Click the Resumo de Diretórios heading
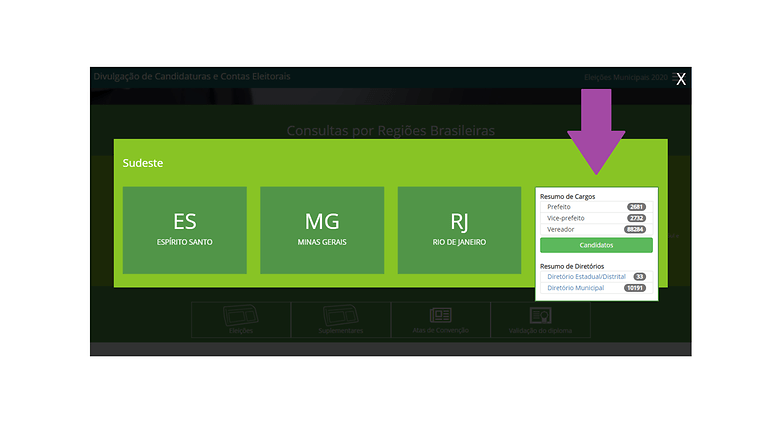This screenshot has height=434, width=782. click(572, 266)
